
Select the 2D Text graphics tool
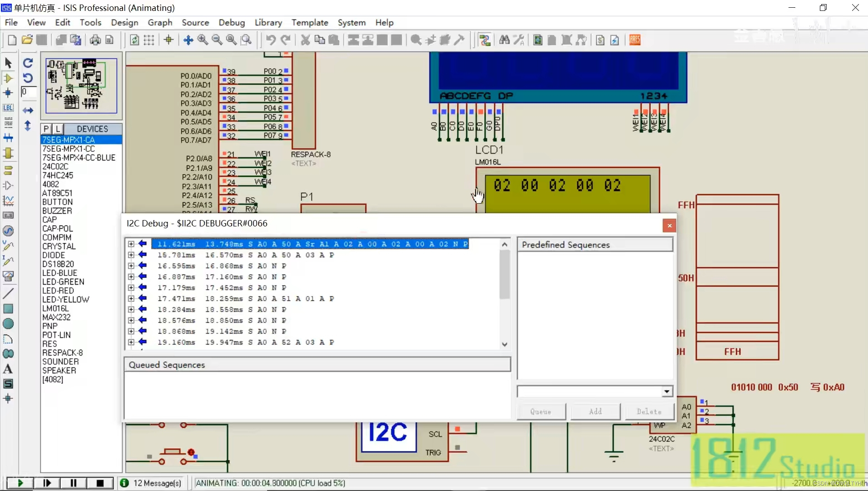coord(8,369)
